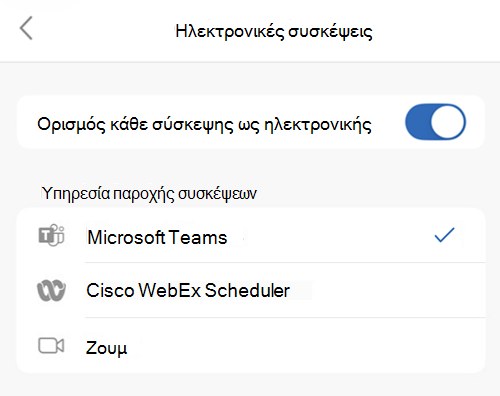Screen dimensions: 500x396
Task: Click empty space right of Cisco WebEx Scheduler
Action: [387, 290]
